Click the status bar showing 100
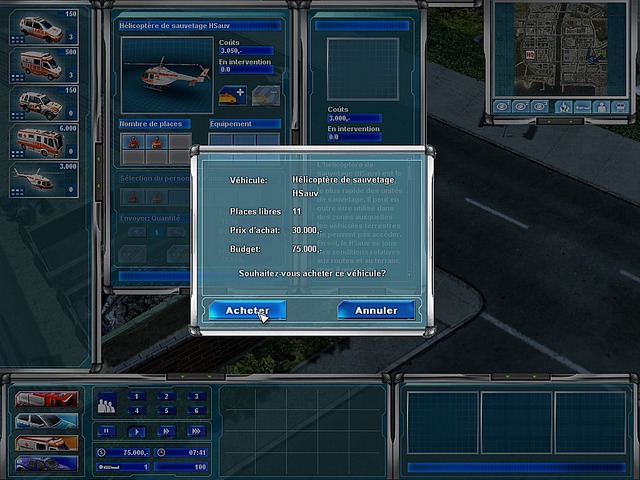The height and width of the screenshot is (480, 640). (x=182, y=467)
